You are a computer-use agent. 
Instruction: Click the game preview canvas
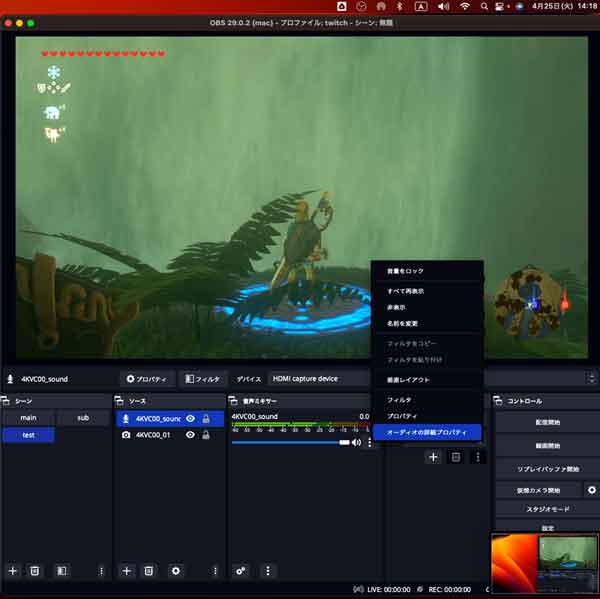pos(302,197)
